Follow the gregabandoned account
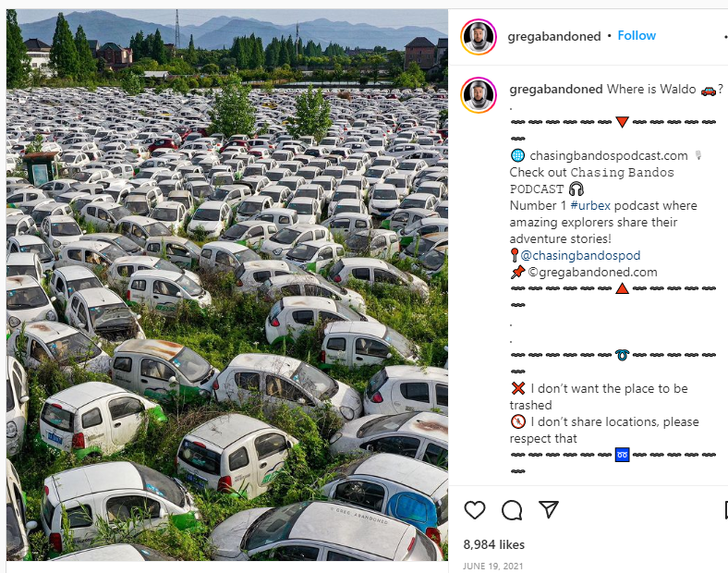728x573 pixels. 637,36
